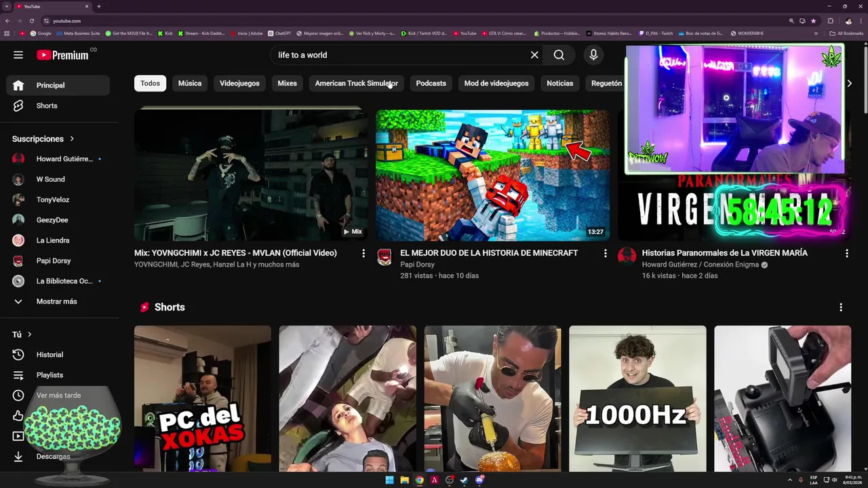The width and height of the screenshot is (868, 488).
Task: Show hidden system tray icons
Action: (x=790, y=480)
